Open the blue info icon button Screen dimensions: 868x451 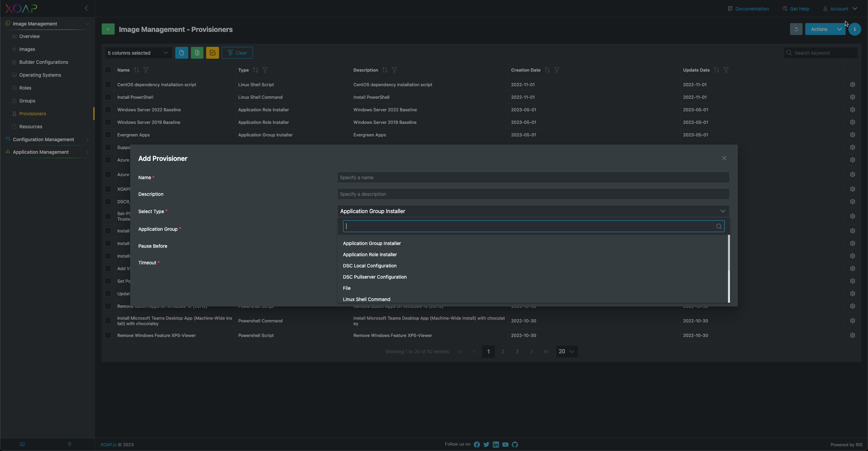(854, 29)
